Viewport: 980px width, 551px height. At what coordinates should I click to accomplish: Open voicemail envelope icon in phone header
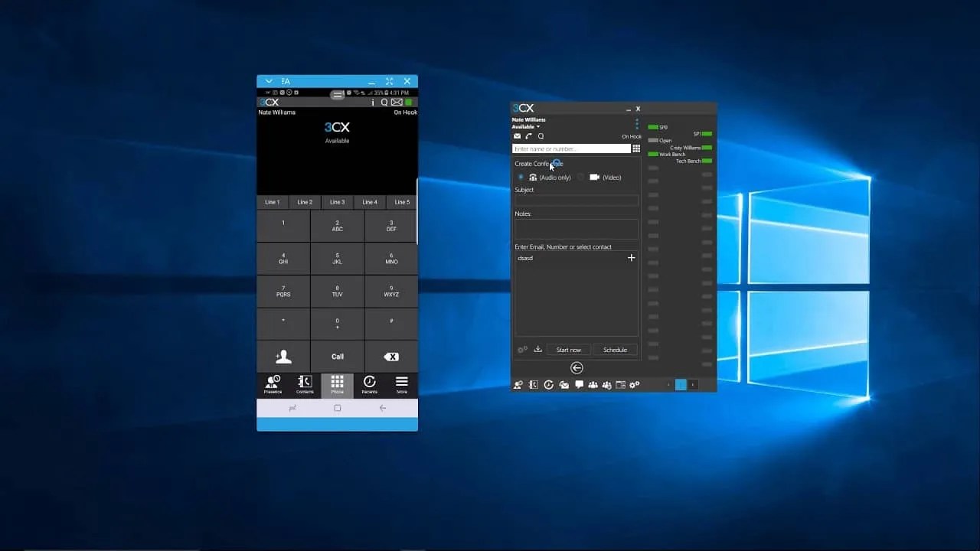tap(397, 102)
